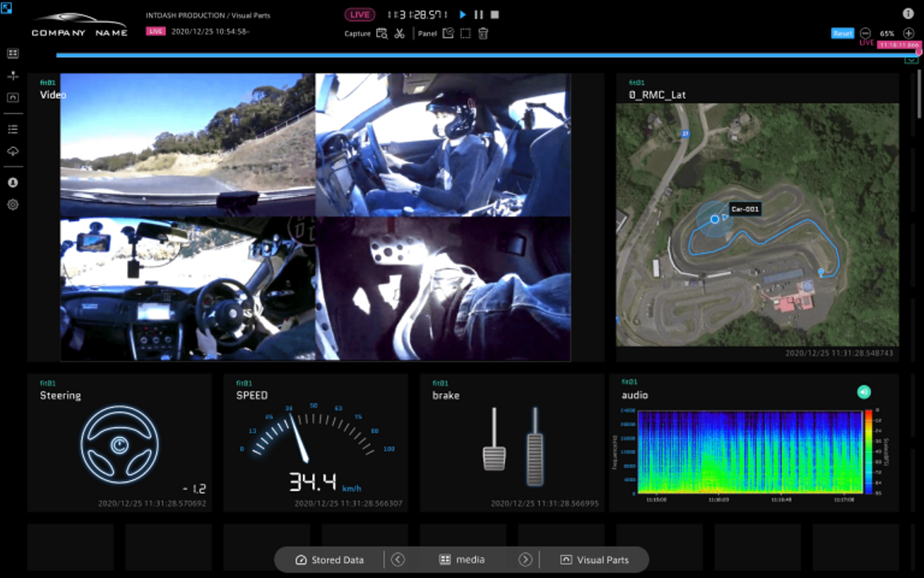Viewport: 924px width, 578px height.
Task: Pause the playback
Action: coord(479,14)
